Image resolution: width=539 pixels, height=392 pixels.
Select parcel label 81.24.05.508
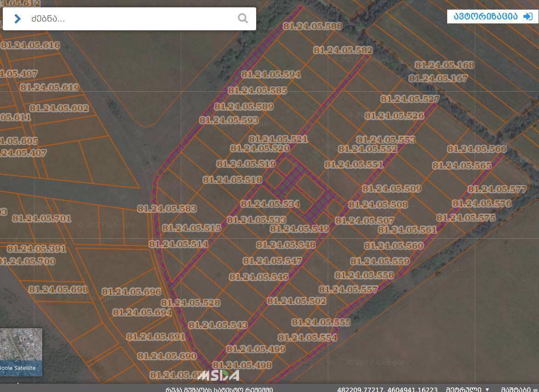378,204
